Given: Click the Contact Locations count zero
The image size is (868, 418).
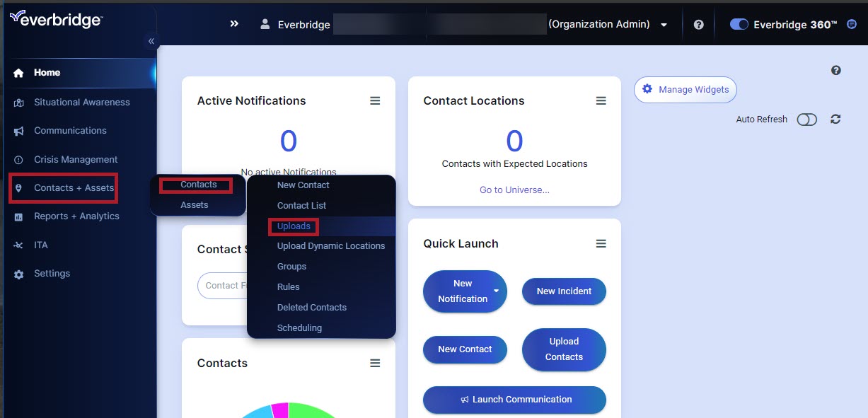Looking at the screenshot, I should pyautogui.click(x=514, y=141).
